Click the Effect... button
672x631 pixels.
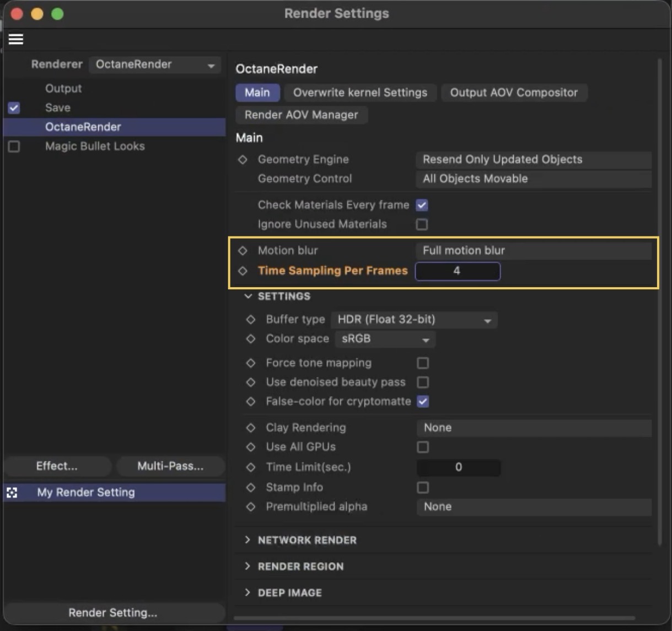pyautogui.click(x=57, y=466)
